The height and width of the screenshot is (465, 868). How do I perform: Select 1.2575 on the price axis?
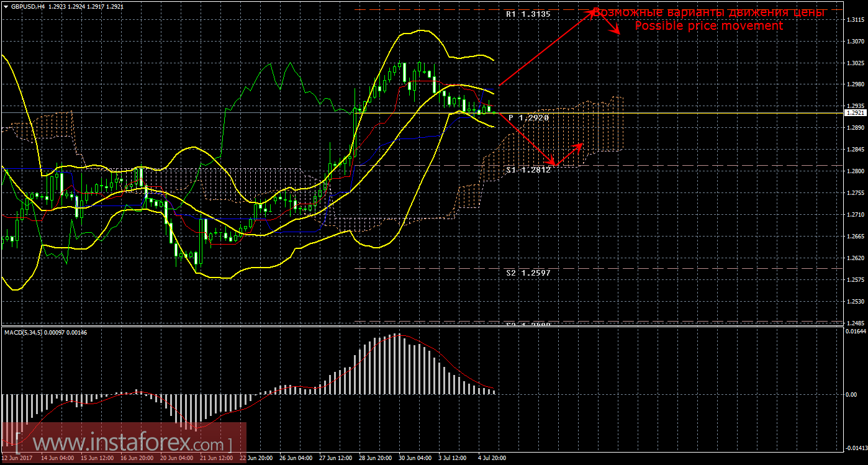coord(856,280)
